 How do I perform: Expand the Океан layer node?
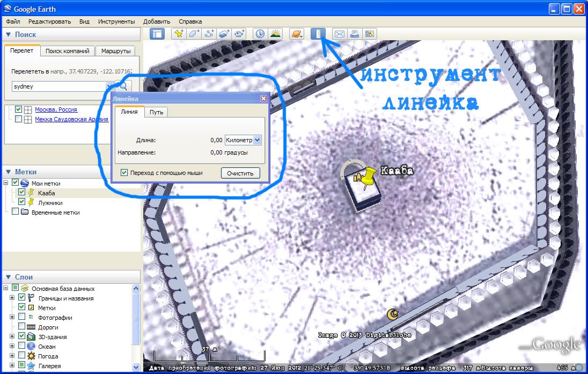12,346
